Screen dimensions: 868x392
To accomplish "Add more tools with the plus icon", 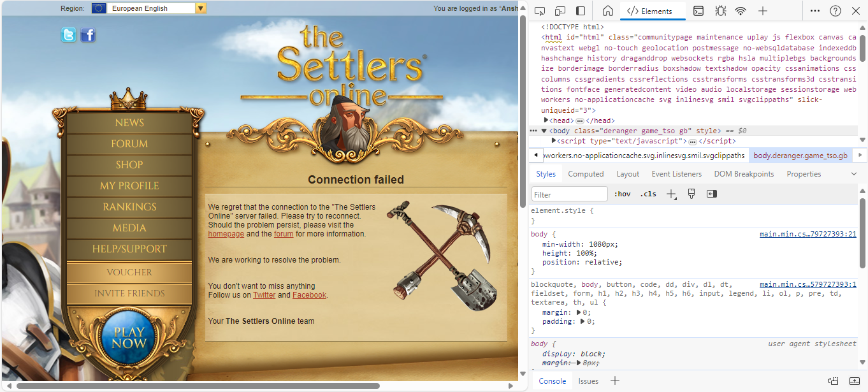I will click(x=762, y=11).
